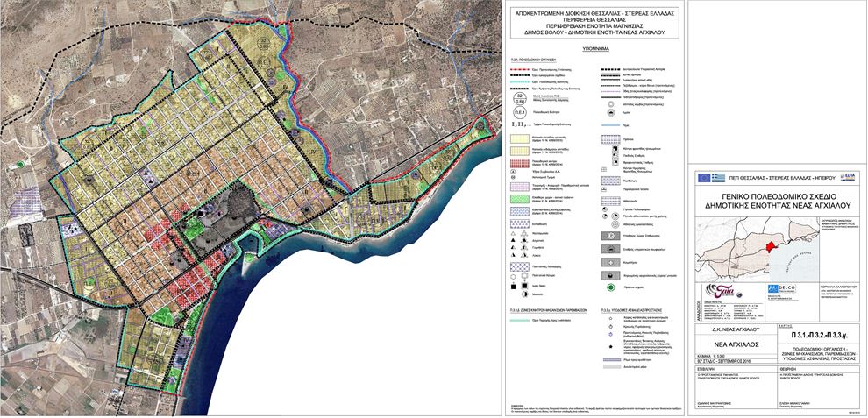Select the pale yellow residential legend swatch
This screenshot has height=418, width=868.
coord(522,138)
